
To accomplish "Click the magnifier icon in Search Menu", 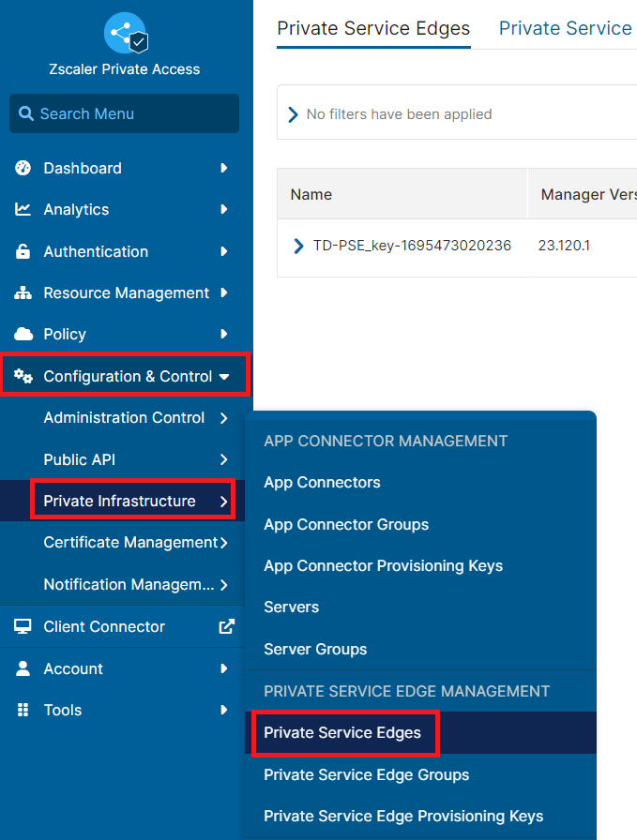I will pos(25,113).
